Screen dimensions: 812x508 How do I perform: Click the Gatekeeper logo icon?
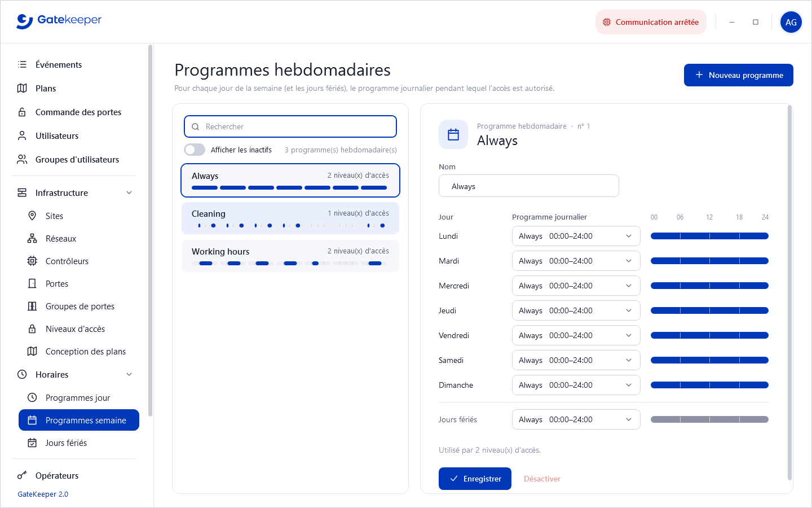[24, 21]
